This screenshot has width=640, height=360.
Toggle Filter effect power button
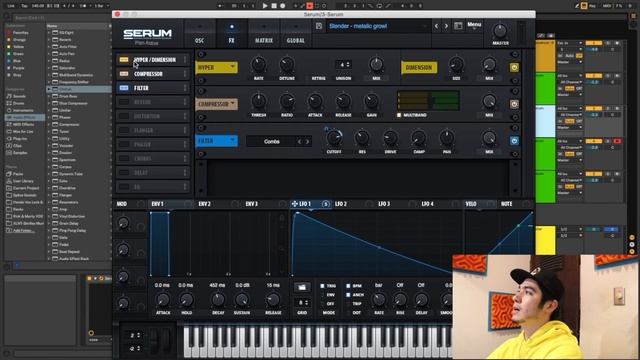pos(514,141)
